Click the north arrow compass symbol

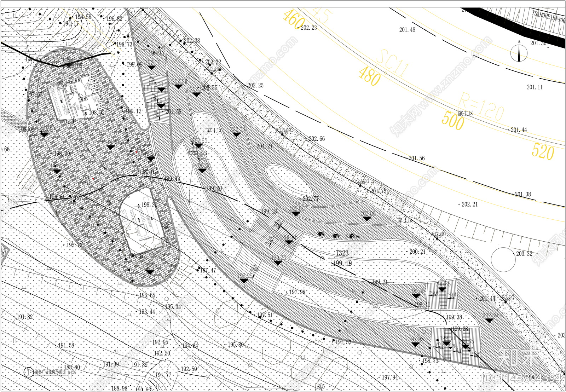point(519,53)
